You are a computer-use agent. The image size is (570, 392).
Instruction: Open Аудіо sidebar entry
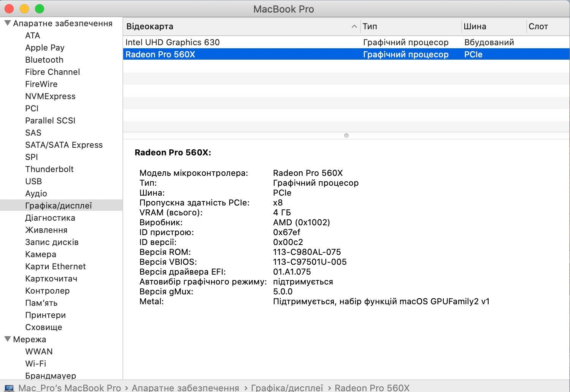click(x=36, y=193)
